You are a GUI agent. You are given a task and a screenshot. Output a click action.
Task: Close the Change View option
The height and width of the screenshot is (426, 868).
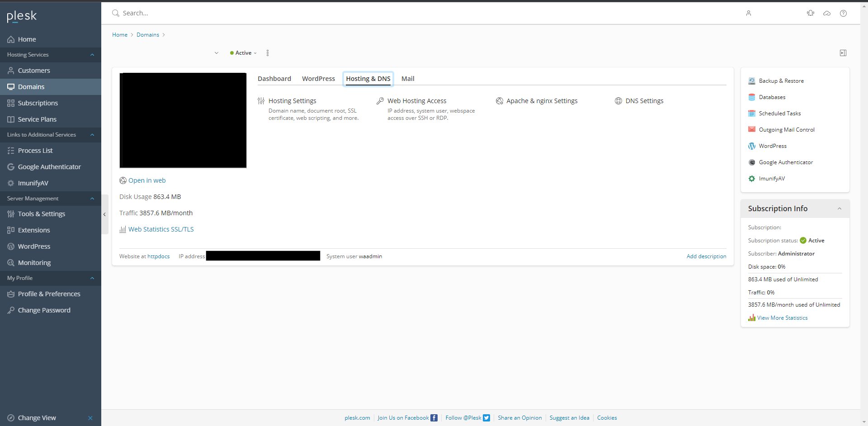click(90, 418)
